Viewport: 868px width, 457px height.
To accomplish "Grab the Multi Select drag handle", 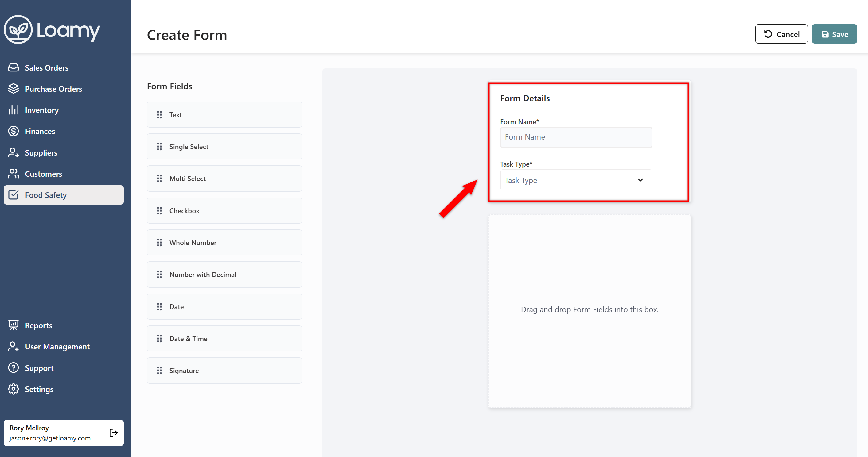I will (159, 179).
